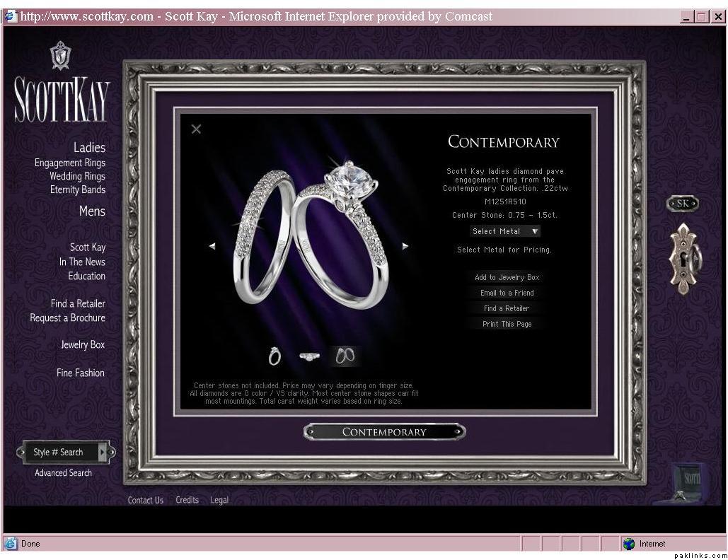728x560 pixels.
Task: Click the SK oval badge icon
Action: [683, 204]
